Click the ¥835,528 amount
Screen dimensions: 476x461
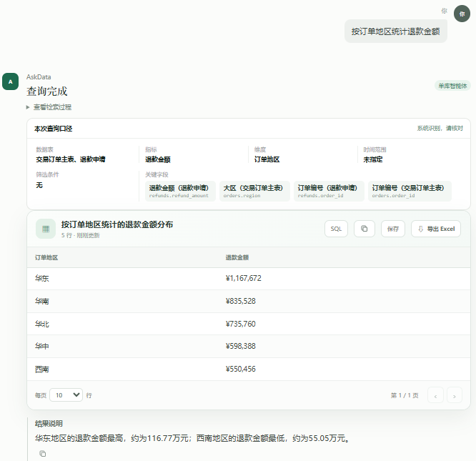coord(240,301)
